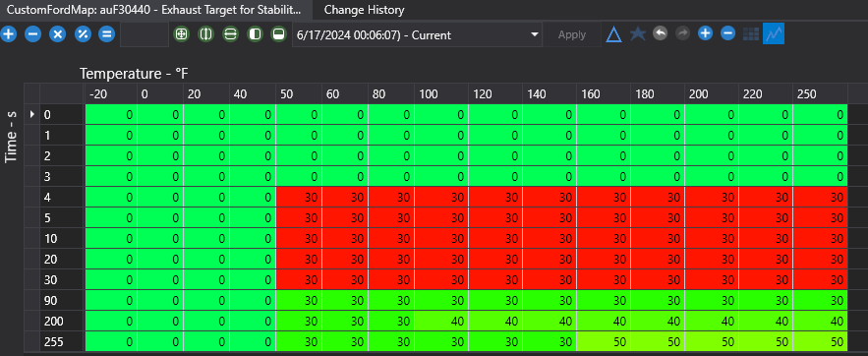Image resolution: width=868 pixels, height=356 pixels.
Task: Click the blue plus add-value icon beside the minus operation
Action: coord(8,34)
